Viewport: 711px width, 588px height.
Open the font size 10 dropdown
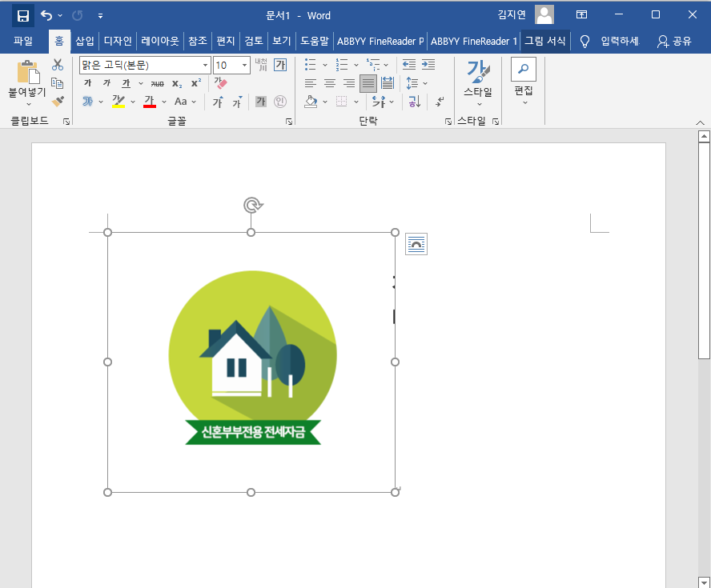pos(244,66)
